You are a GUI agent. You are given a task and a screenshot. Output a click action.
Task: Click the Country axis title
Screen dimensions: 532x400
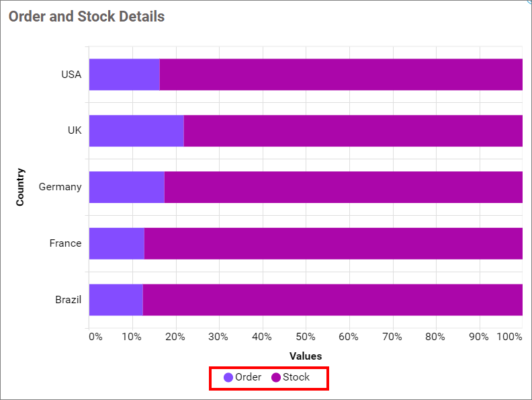tap(20, 187)
